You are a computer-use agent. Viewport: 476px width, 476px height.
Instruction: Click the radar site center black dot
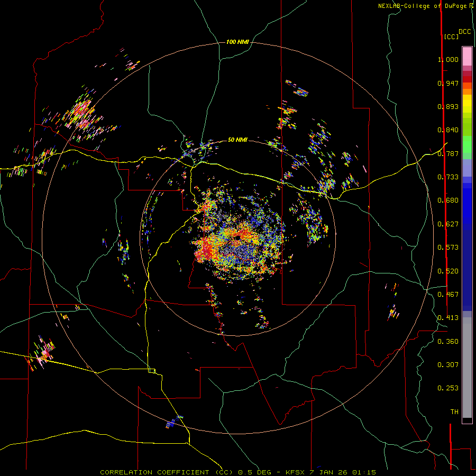point(237,237)
